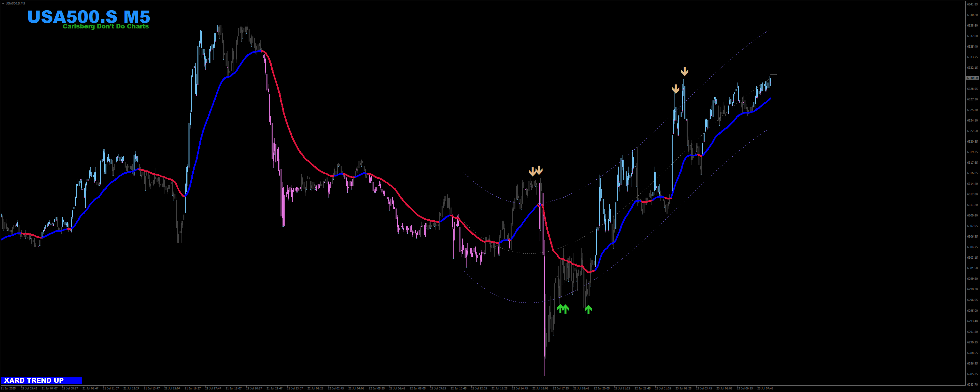
Task: Select the left arrow of the twin orange arrows
Action: (533, 171)
